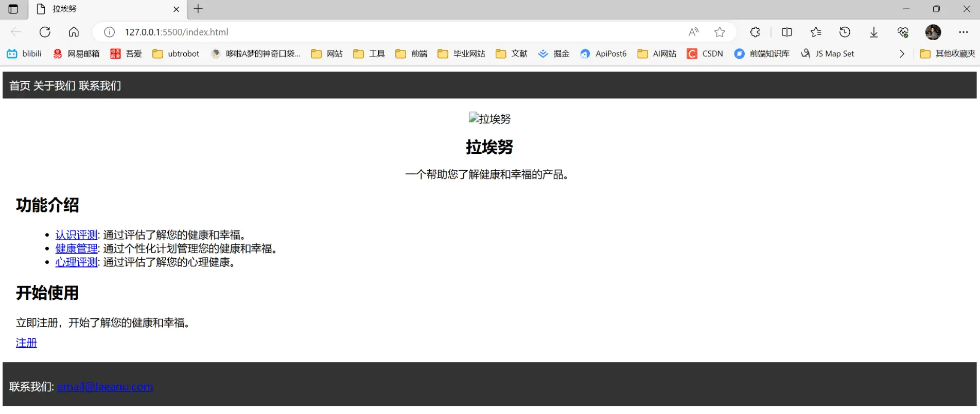Image resolution: width=980 pixels, height=414 pixels.
Task: Click the home page icon
Action: tap(74, 32)
